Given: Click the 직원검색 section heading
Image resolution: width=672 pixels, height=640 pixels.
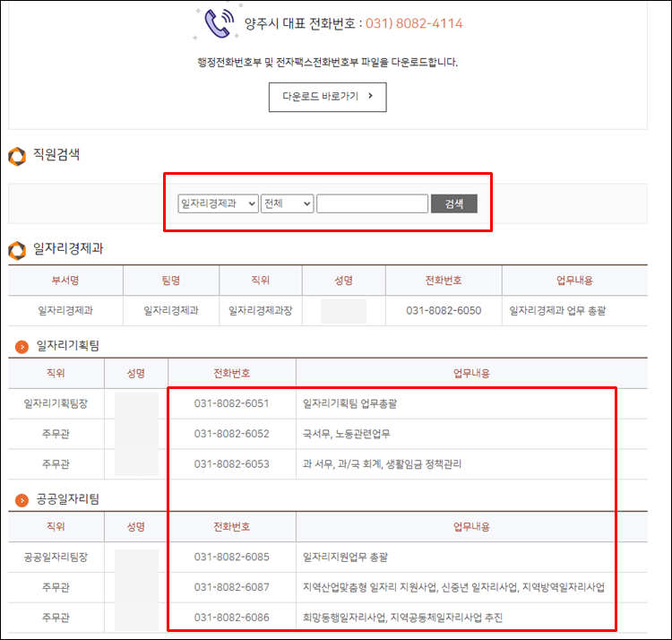Looking at the screenshot, I should point(56,154).
